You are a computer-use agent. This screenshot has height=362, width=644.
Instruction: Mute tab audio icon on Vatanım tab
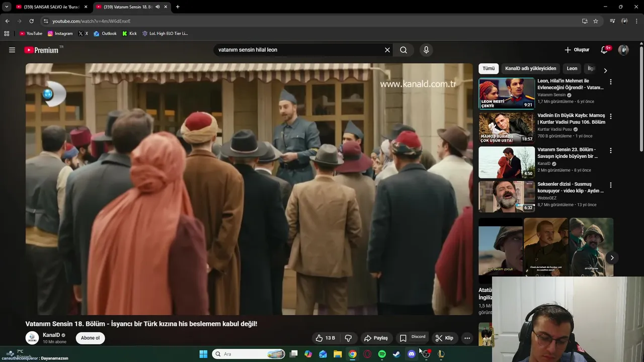157,7
